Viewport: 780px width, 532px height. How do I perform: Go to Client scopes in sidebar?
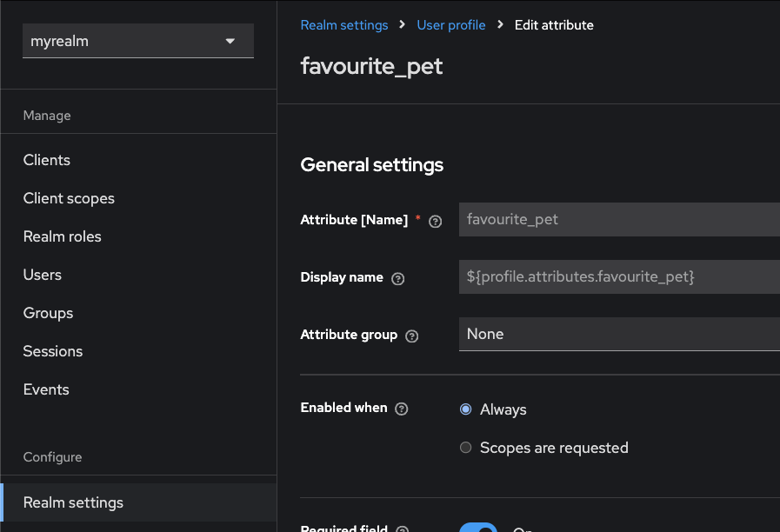coord(69,198)
